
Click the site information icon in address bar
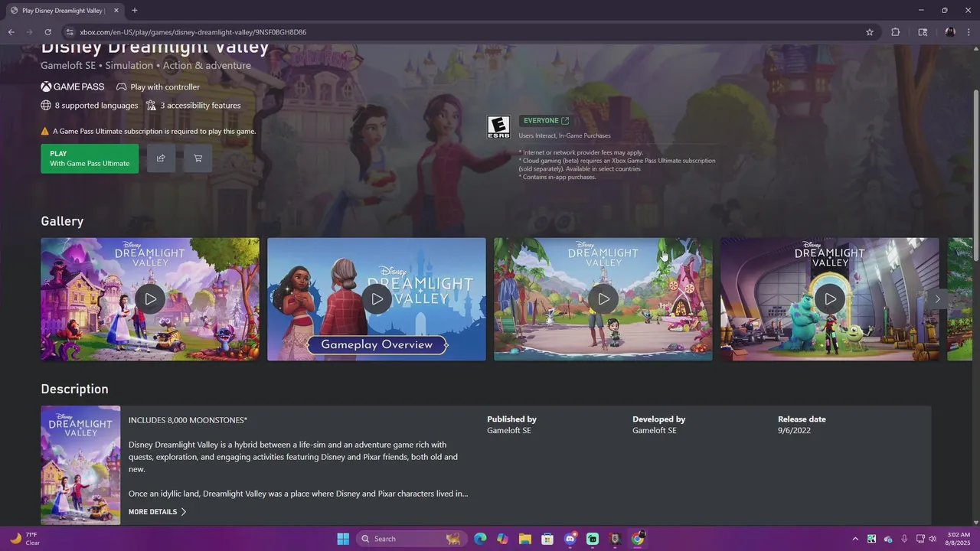tap(70, 32)
